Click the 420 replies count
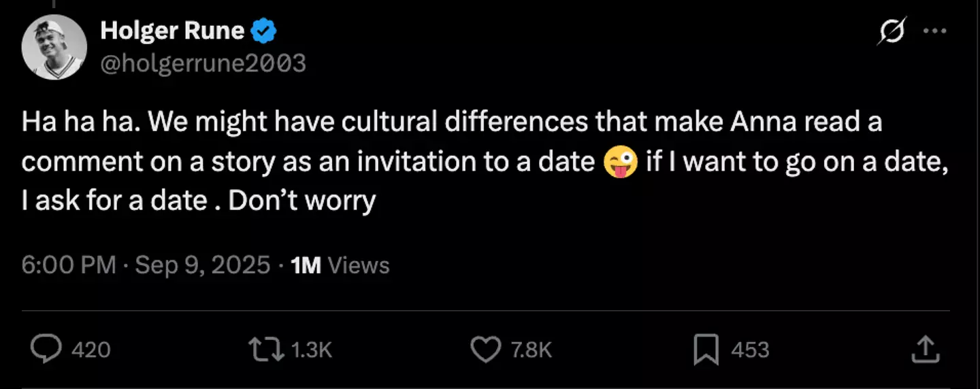The image size is (980, 389). point(91,350)
